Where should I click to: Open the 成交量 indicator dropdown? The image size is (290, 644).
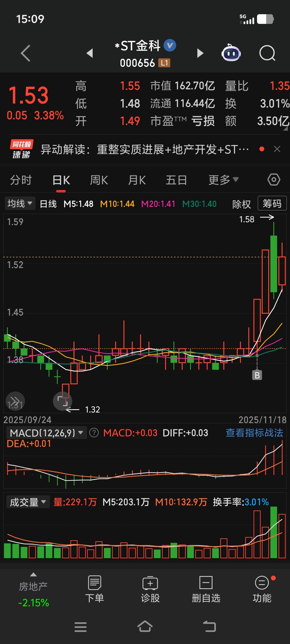(28, 502)
